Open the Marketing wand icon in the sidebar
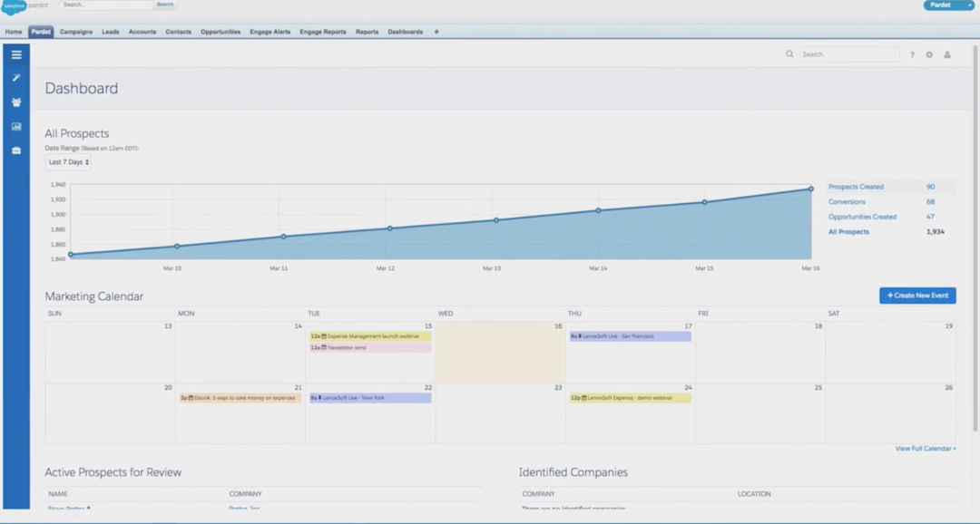 [16, 78]
